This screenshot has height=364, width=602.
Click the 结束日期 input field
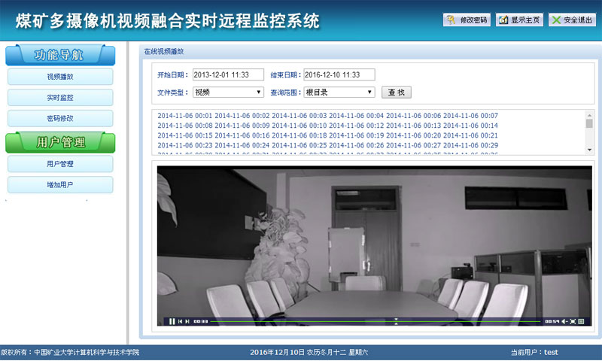(339, 74)
